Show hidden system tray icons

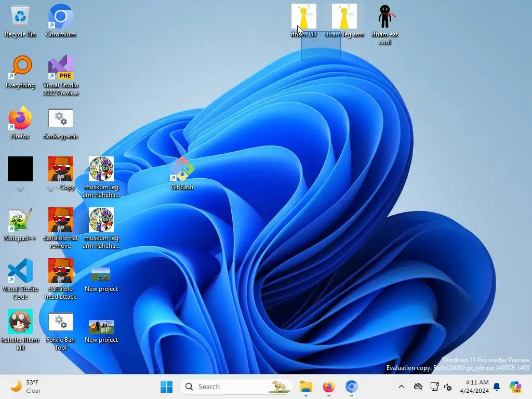pos(402,387)
